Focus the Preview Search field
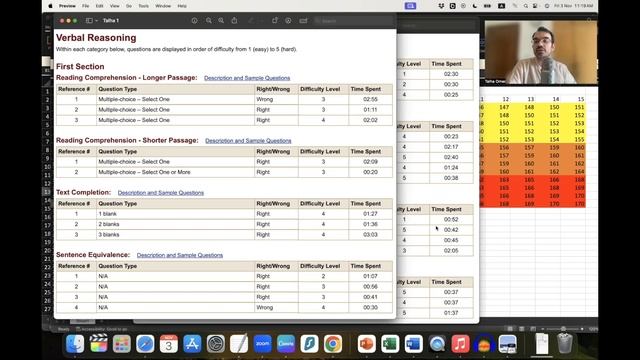640x360 pixels. (353, 20)
